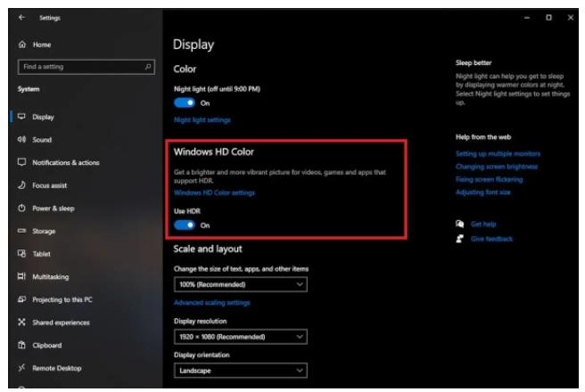Viewport: 585px width, 392px height.
Task: Click the Home house icon
Action: (x=22, y=45)
